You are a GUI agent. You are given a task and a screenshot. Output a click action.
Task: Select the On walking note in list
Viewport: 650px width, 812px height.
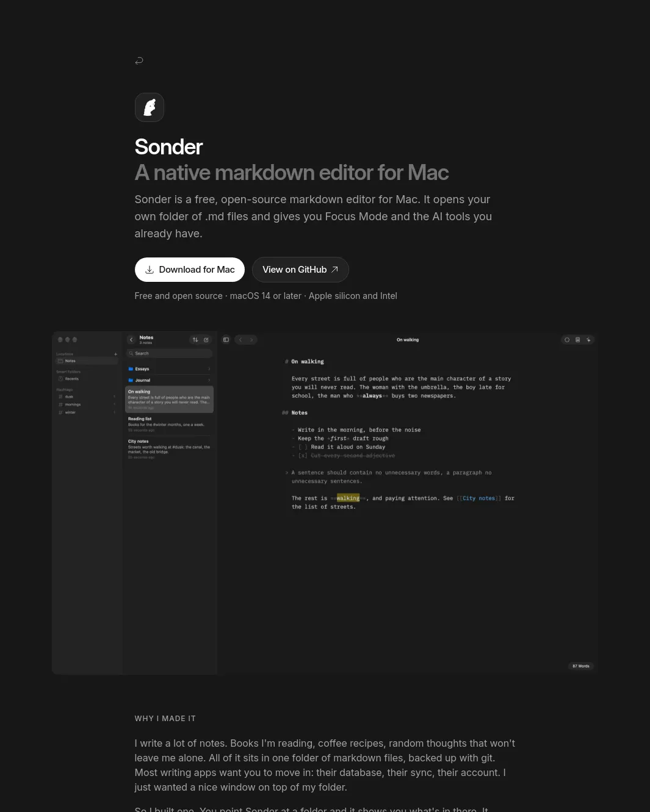[x=170, y=400]
